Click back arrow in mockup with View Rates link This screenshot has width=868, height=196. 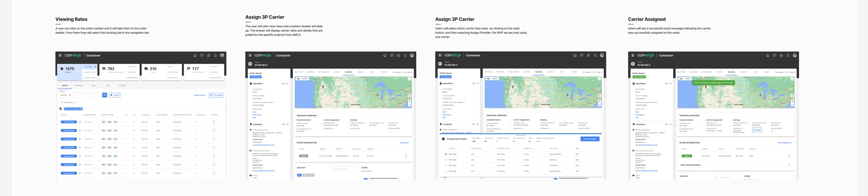point(250,64)
